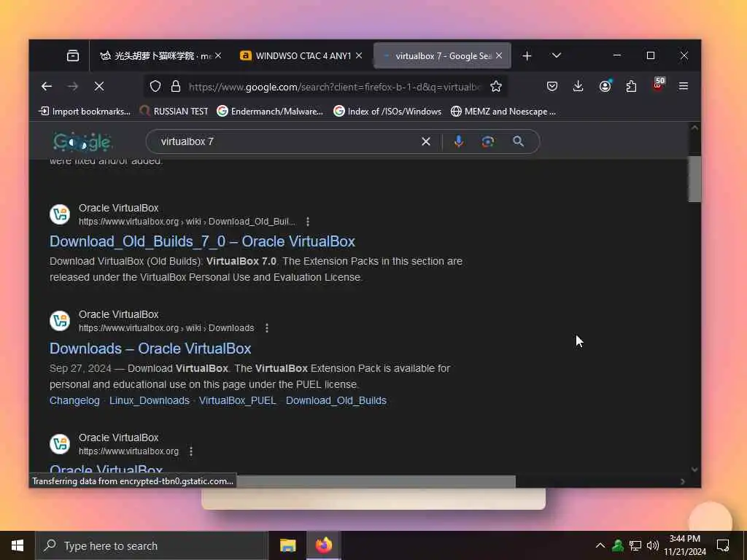Image resolution: width=747 pixels, height=560 pixels.
Task: Close the WINDWSO CTAC 4 ANY1 tab
Action: coord(359,55)
